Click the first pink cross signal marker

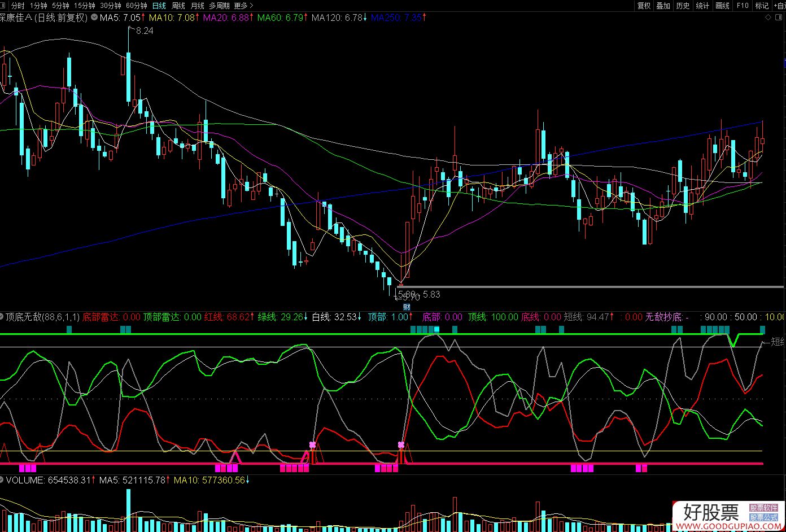coord(312,445)
